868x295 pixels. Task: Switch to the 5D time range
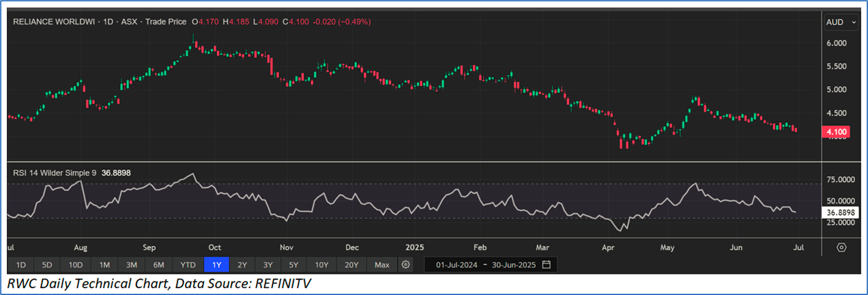(x=48, y=265)
